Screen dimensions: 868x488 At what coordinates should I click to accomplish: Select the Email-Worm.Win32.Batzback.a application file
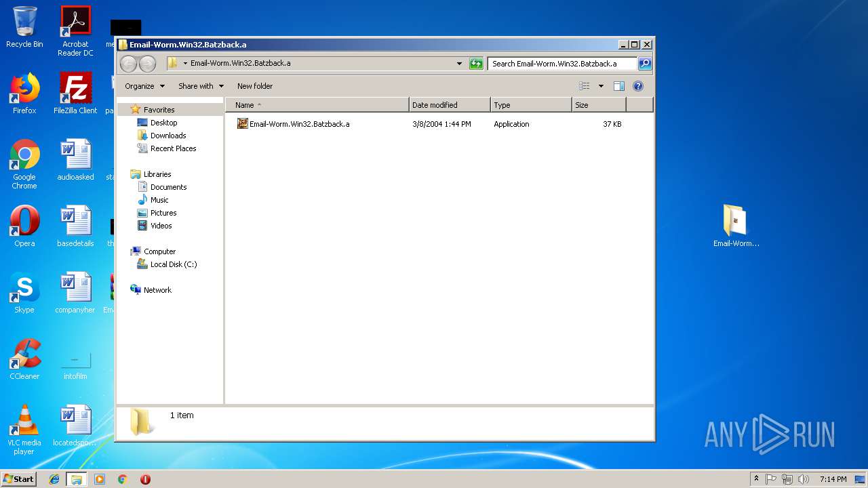coord(293,124)
